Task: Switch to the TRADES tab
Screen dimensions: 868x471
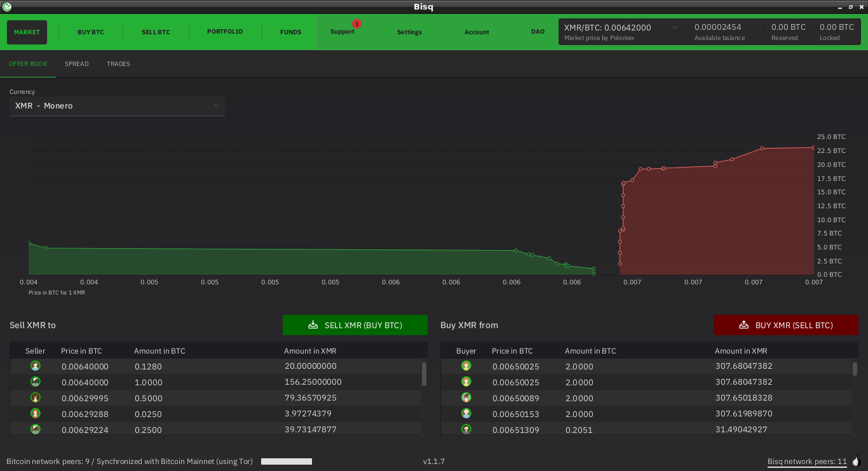Action: (x=118, y=63)
